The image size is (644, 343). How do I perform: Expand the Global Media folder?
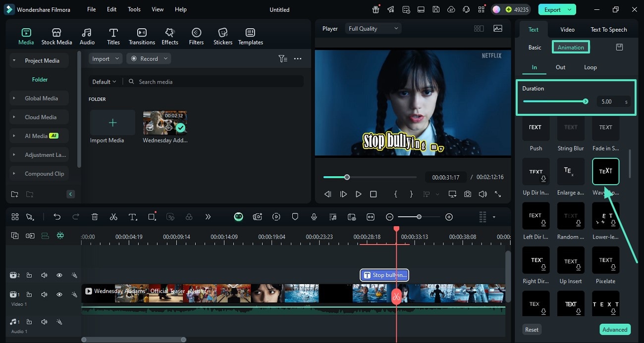click(x=14, y=98)
